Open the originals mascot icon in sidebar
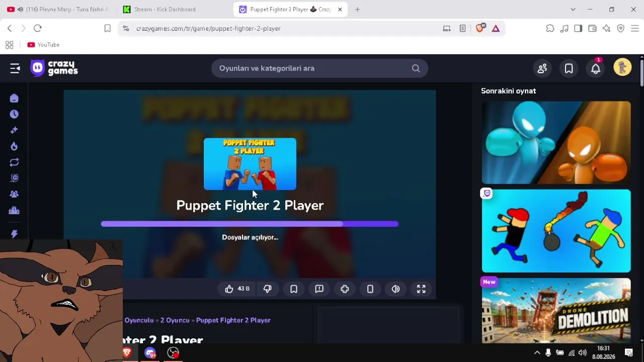Viewport: 644px width, 362px height. tap(14, 178)
